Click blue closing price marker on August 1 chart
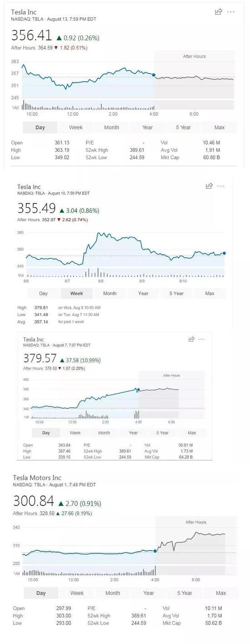 pyautogui.click(x=155, y=551)
